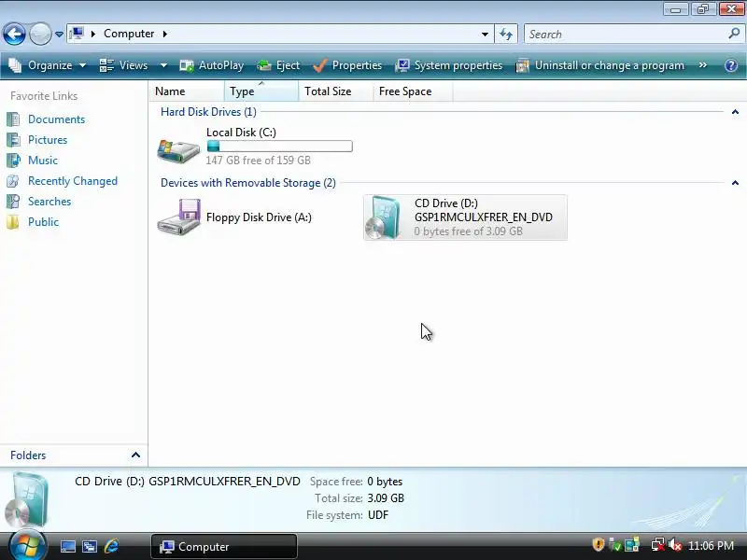Expand the Views dropdown arrow
This screenshot has width=747, height=560.
(x=163, y=65)
